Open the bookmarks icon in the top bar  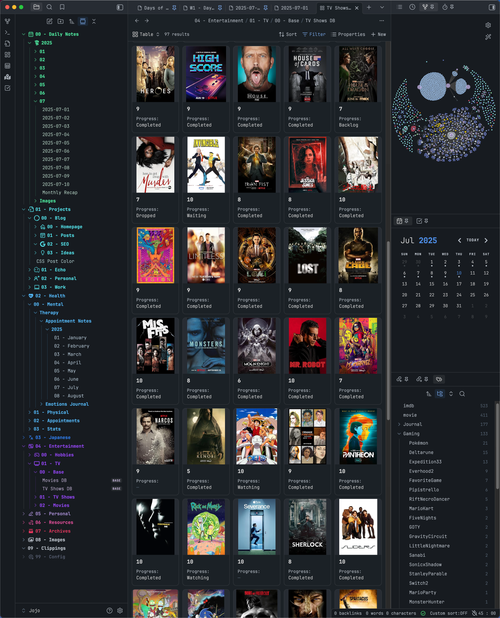click(62, 7)
